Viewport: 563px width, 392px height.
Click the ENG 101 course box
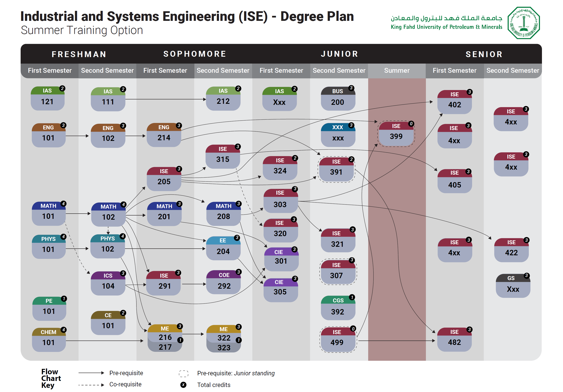pyautogui.click(x=49, y=135)
